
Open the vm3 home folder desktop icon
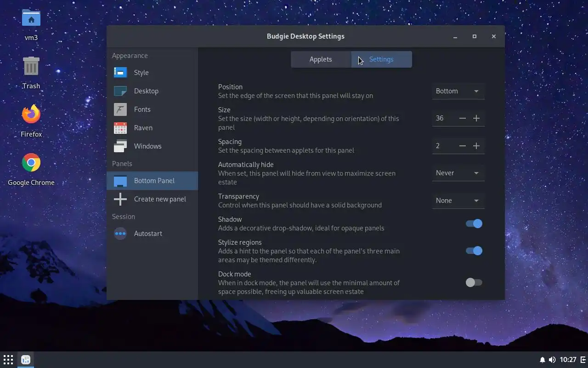(31, 18)
